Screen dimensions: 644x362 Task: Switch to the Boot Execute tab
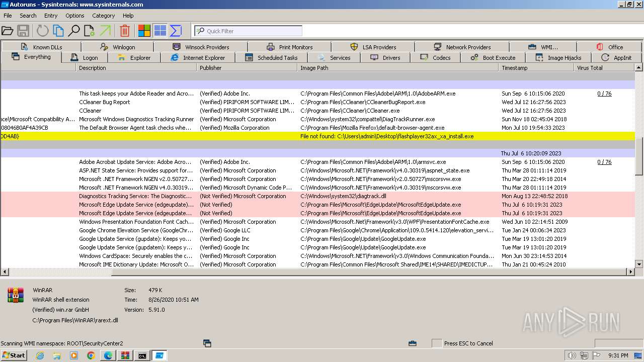click(493, 58)
